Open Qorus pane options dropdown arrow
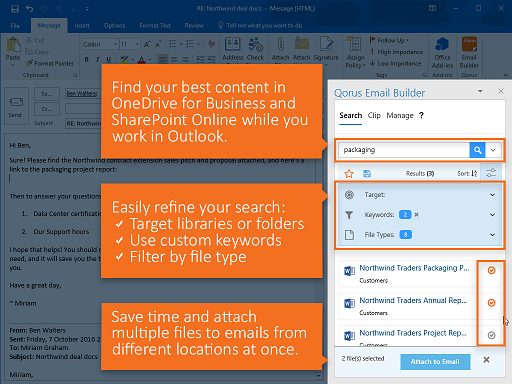 pyautogui.click(x=480, y=91)
